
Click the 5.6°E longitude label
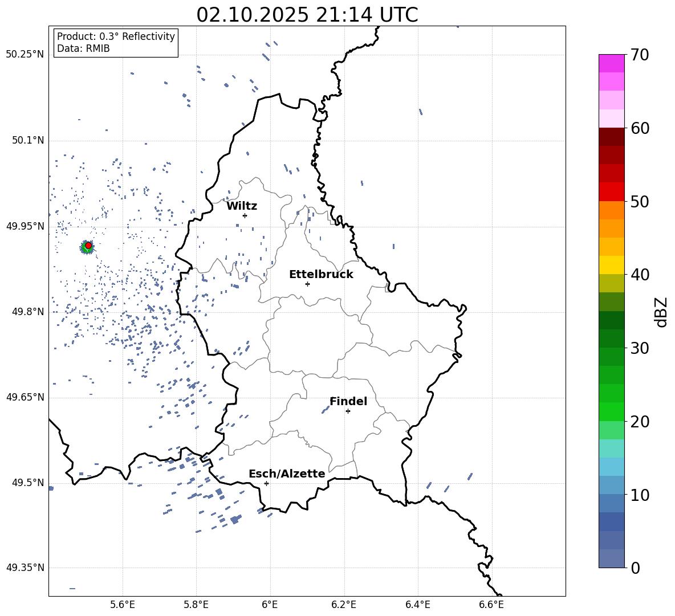(x=123, y=605)
